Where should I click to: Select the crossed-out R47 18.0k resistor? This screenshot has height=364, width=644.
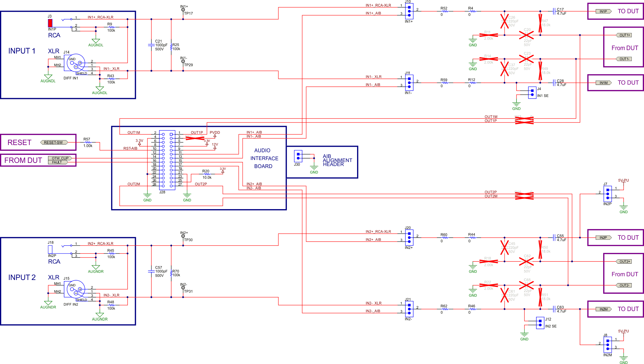pyautogui.click(x=540, y=23)
